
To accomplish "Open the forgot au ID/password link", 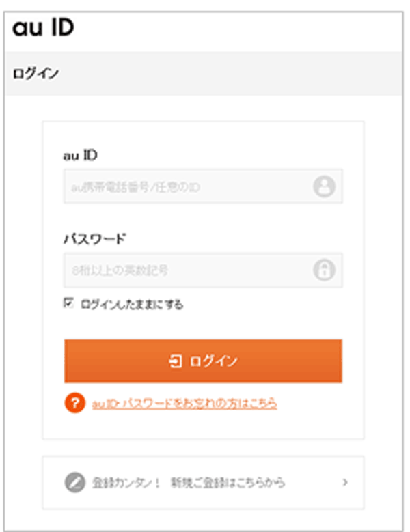I will 184,404.
